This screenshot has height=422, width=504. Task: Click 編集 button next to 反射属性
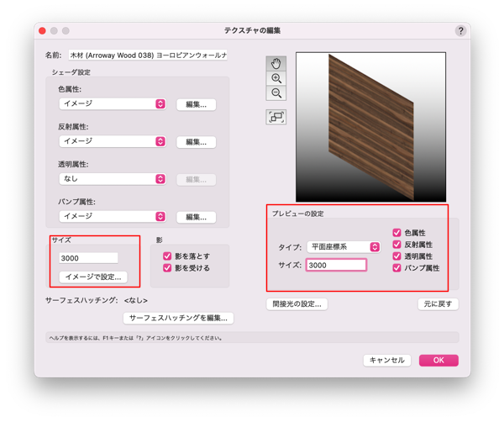click(x=196, y=142)
